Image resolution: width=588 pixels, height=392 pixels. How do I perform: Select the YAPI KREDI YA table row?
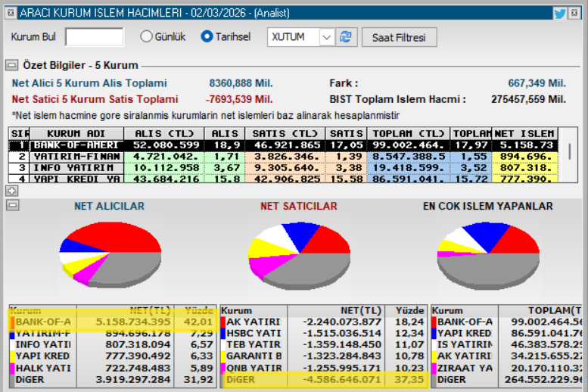284,179
